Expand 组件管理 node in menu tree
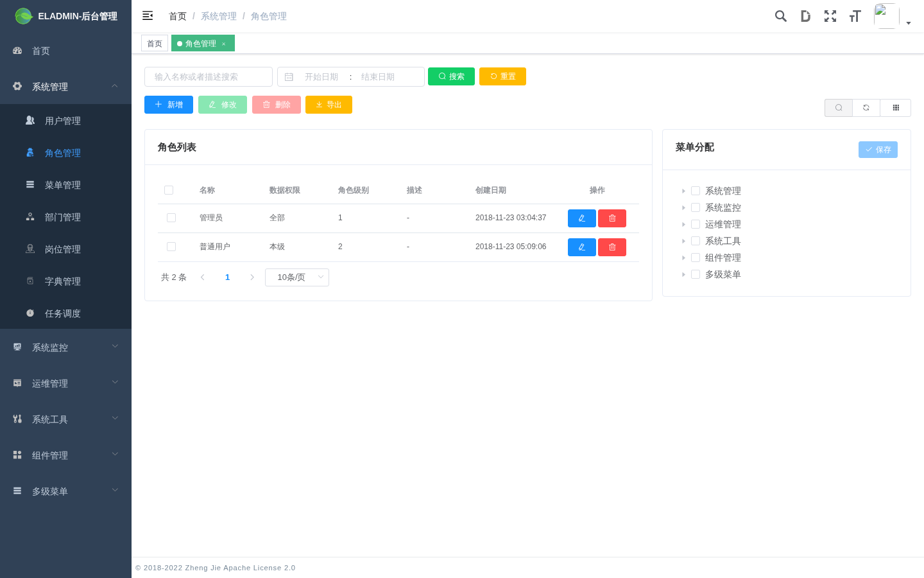Screen dimensions: 924x578 pyautogui.click(x=683, y=258)
